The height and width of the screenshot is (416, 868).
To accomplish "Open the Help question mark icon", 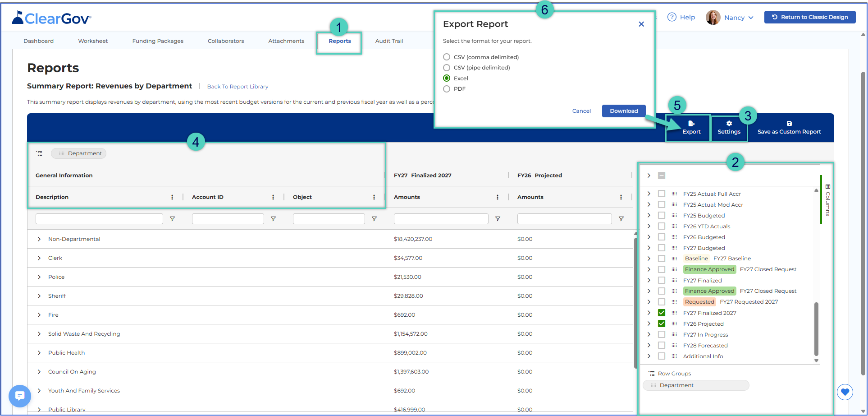I will (x=672, y=17).
